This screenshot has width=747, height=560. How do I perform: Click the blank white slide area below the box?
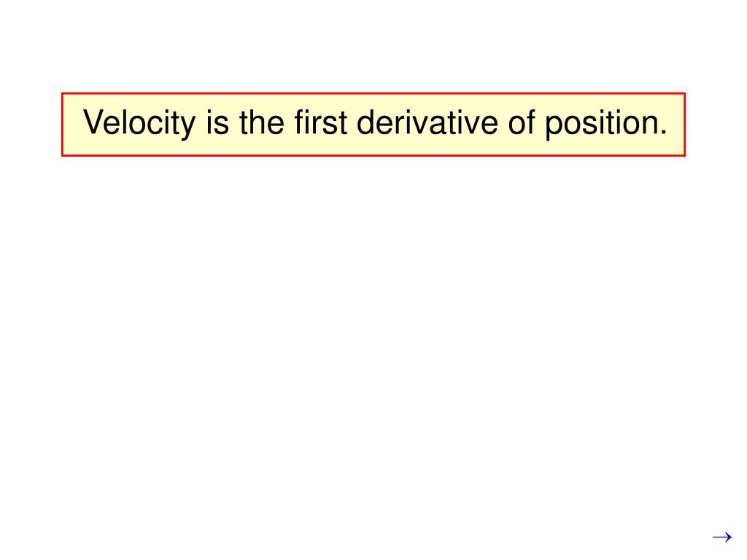373,333
